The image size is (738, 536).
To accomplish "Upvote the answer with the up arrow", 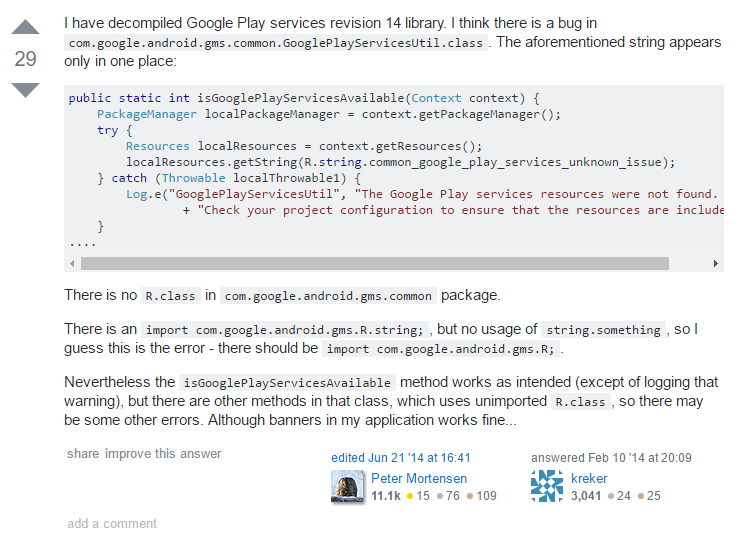I will 25,27.
